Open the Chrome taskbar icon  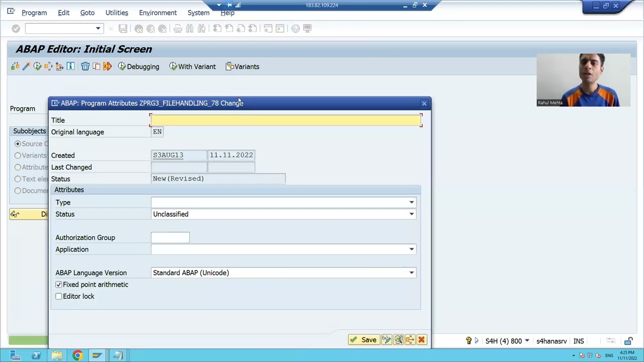click(x=77, y=356)
